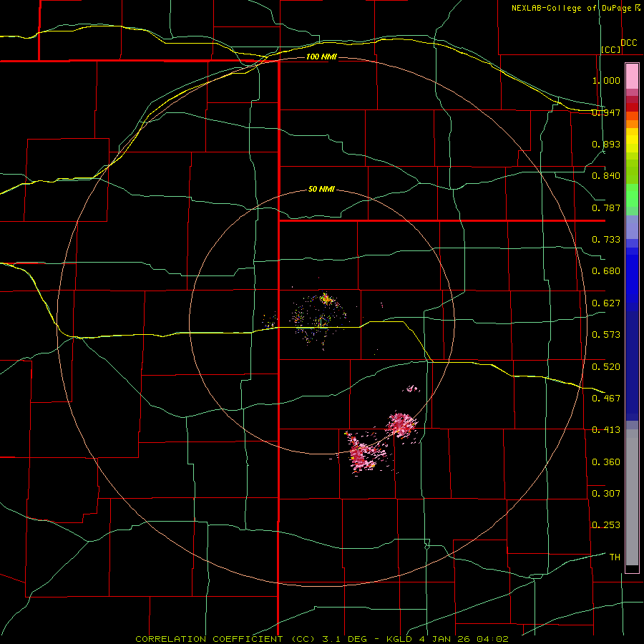Click the bright green segment of the color bar
The height and width of the screenshot is (644, 644).
pyautogui.click(x=632, y=195)
